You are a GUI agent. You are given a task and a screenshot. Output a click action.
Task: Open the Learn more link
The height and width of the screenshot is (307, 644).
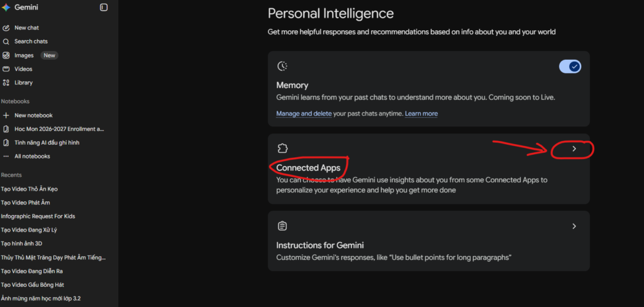point(421,113)
